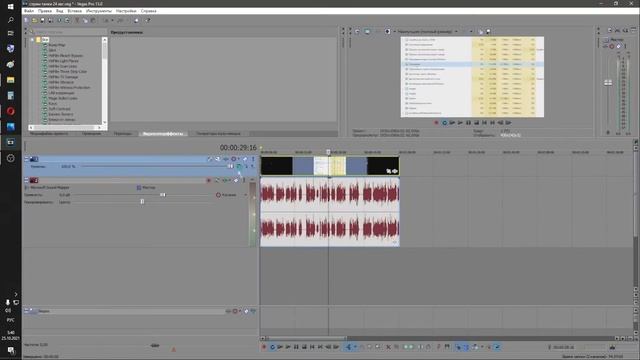Toggle Auto Ripple on bottom toolbar
Screen dimensions: 640x360
point(475,347)
